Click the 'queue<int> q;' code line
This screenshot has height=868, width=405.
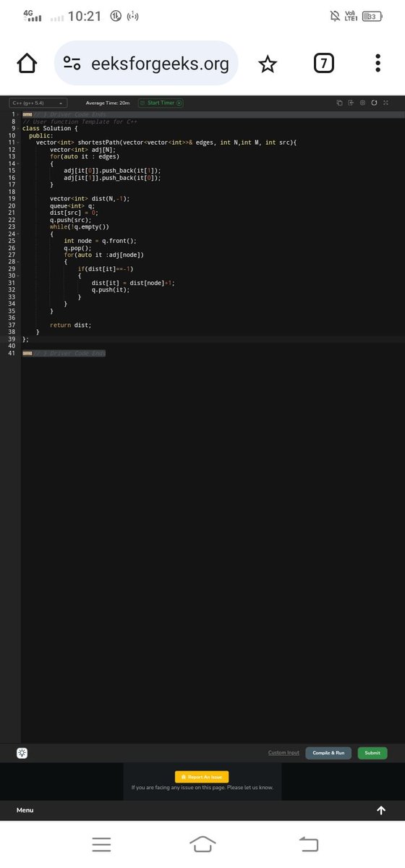click(x=72, y=205)
